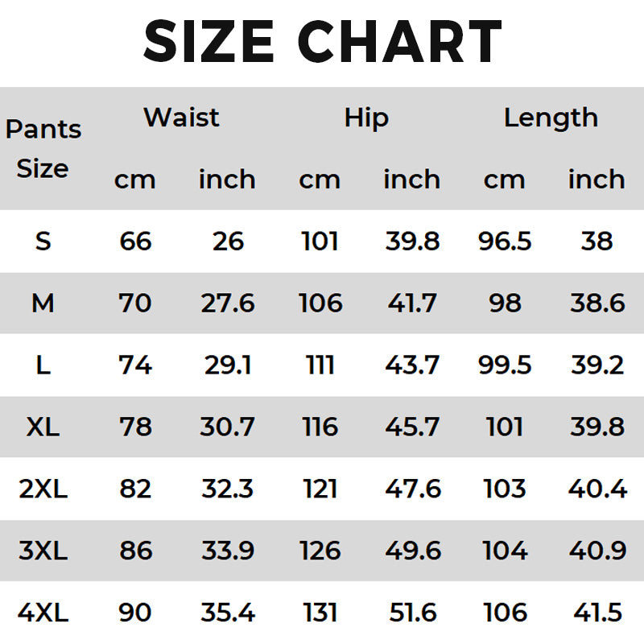Viewport: 644px width, 644px height.
Task: Select the Hip column header
Action: click(x=366, y=118)
